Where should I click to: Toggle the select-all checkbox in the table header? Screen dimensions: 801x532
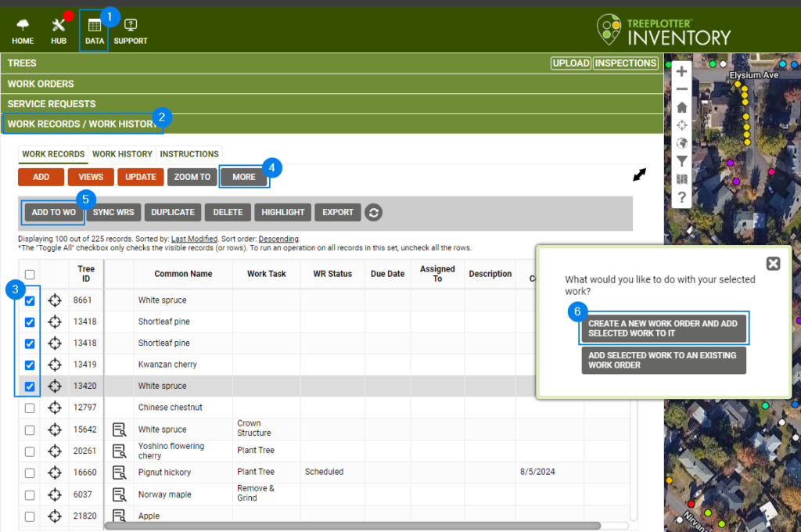pos(29,273)
